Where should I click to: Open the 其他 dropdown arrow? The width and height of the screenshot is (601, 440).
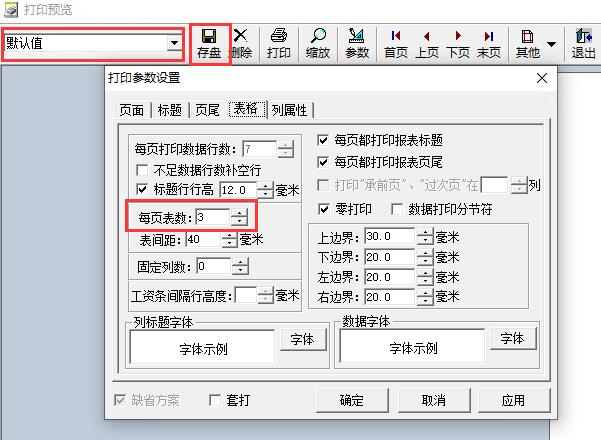pos(552,44)
